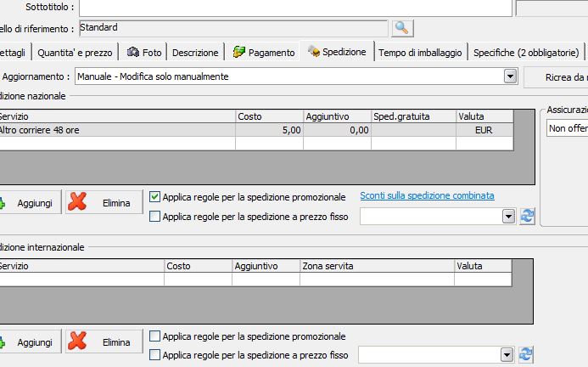The width and height of the screenshot is (588, 367).
Task: Click international table Aggiuntivo column header
Action: (266, 266)
